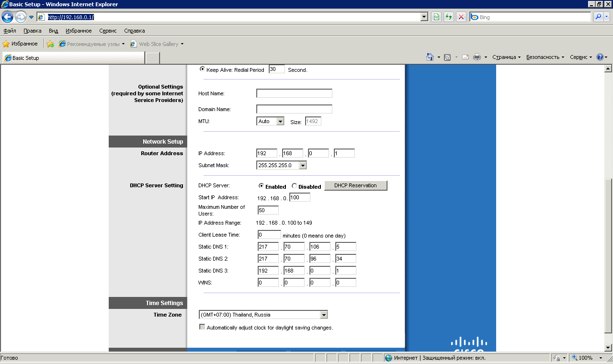The image size is (613, 364).
Task: Click the Compatibility View icon
Action: click(x=436, y=17)
